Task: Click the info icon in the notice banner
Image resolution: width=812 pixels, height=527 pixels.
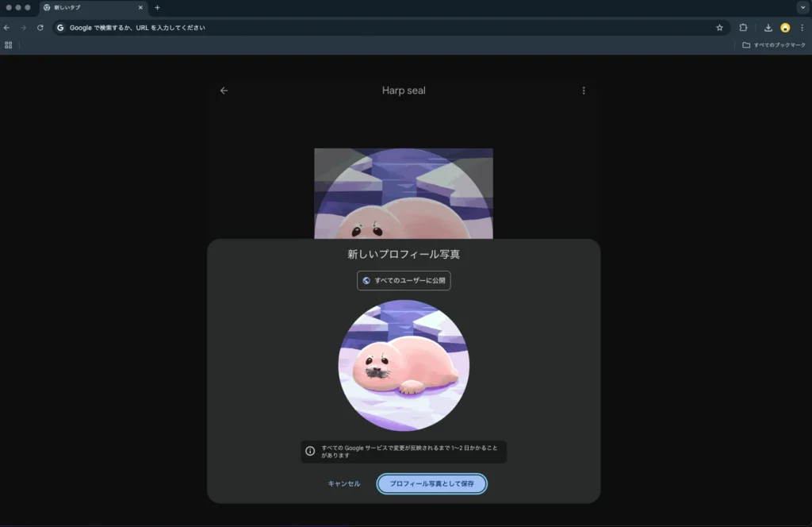Action: (310, 451)
